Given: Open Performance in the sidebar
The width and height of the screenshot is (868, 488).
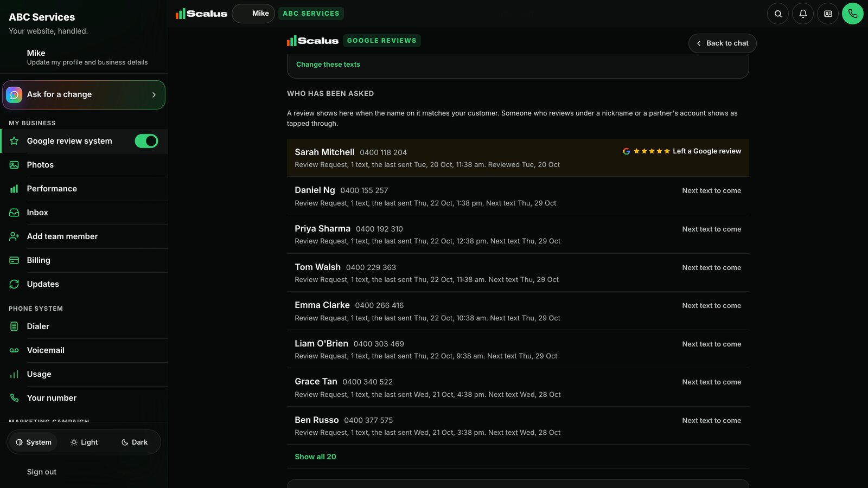Looking at the screenshot, I should 84,189.
